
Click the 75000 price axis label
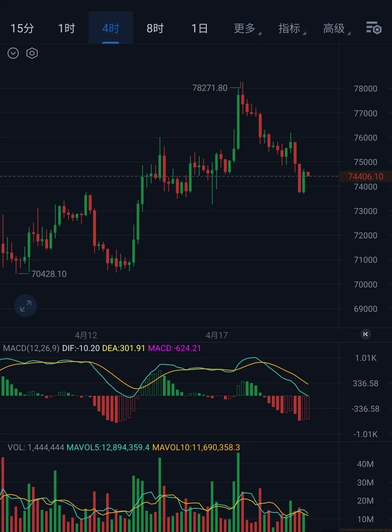[365, 162]
